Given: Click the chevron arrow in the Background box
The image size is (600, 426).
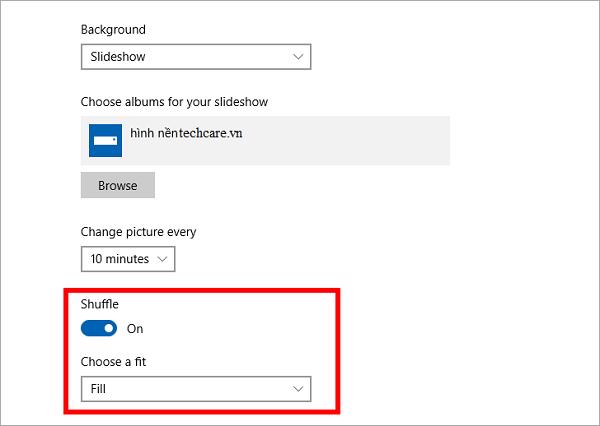Looking at the screenshot, I should pyautogui.click(x=298, y=57).
